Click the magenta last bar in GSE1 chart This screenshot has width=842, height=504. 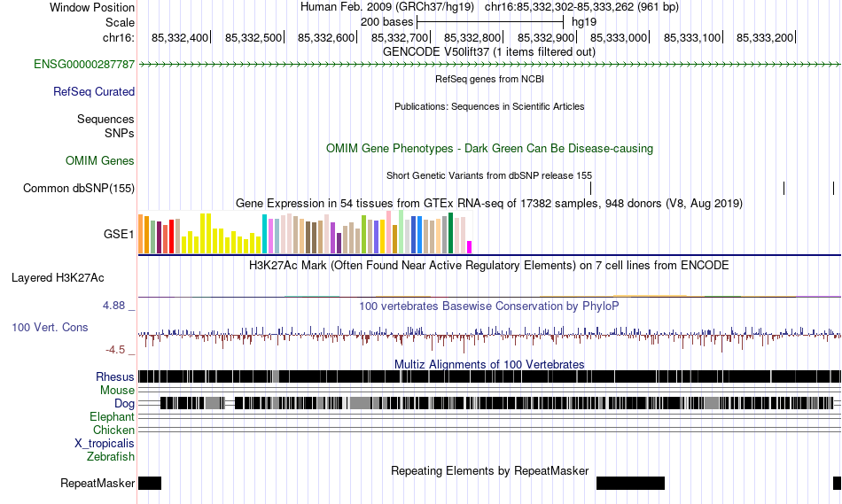[469, 247]
